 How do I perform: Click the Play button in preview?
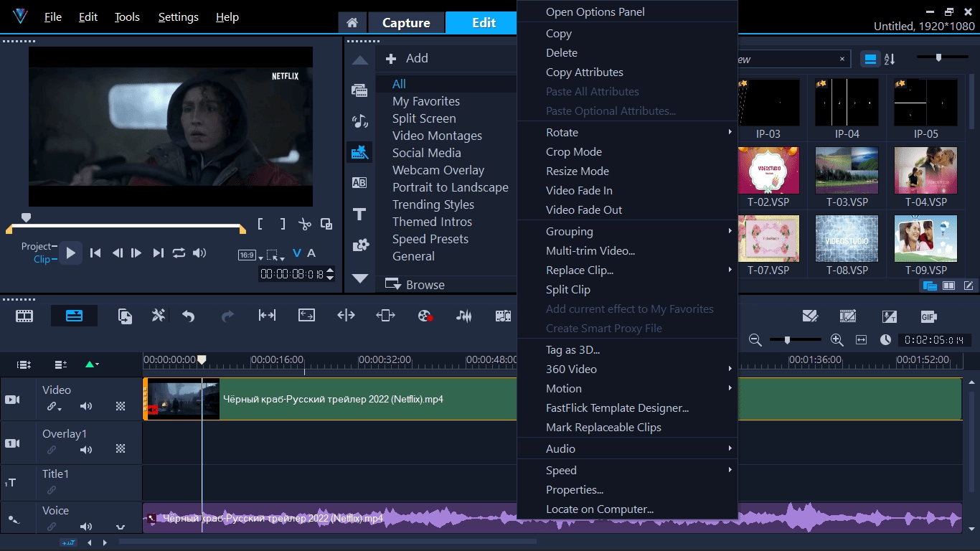click(70, 253)
